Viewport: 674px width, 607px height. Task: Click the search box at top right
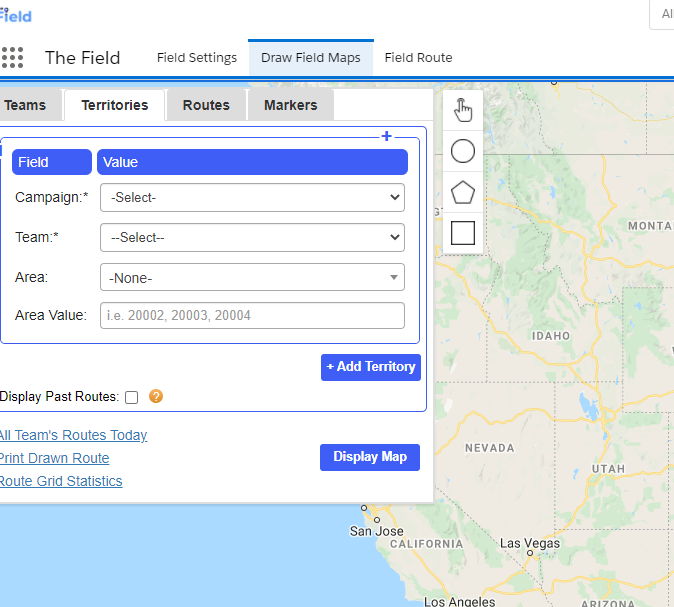pos(662,15)
